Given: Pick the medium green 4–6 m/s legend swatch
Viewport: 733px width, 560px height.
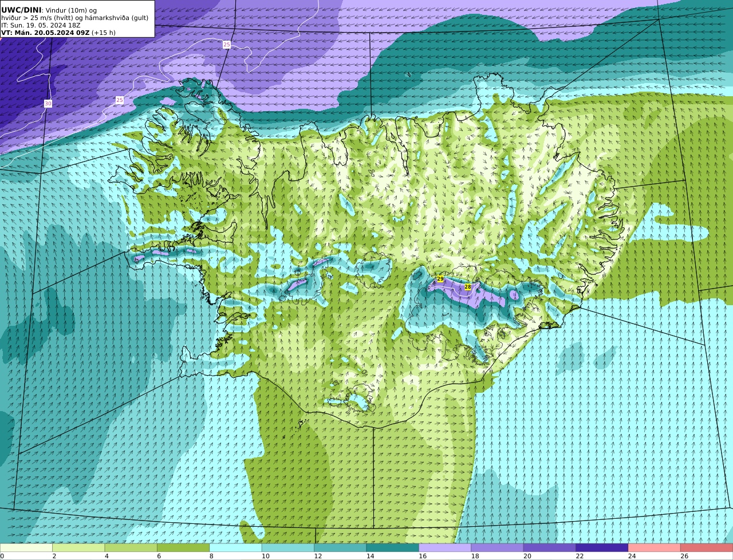Looking at the screenshot, I should tap(131, 548).
